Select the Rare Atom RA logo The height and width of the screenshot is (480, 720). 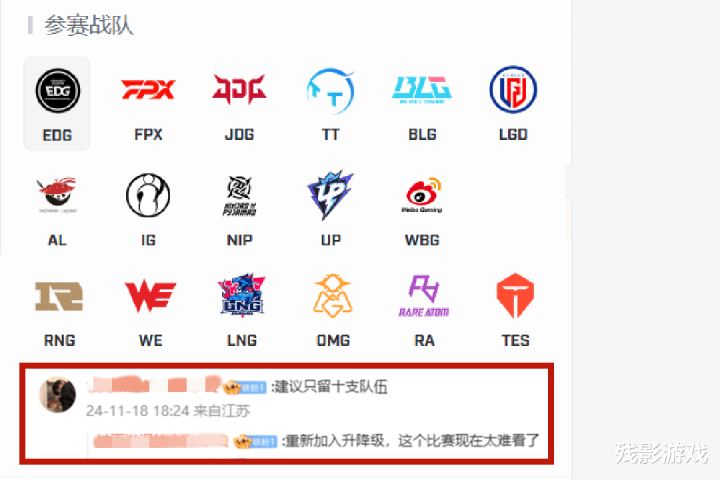point(424,296)
